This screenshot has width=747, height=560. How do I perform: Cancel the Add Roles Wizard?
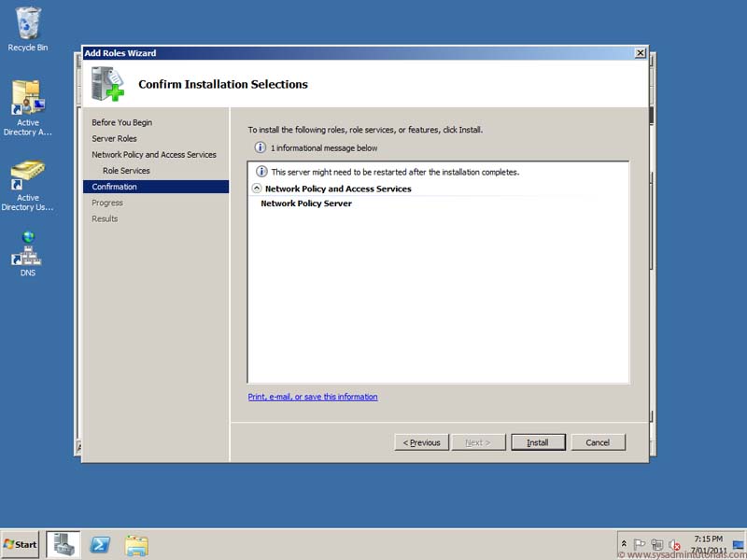(598, 442)
